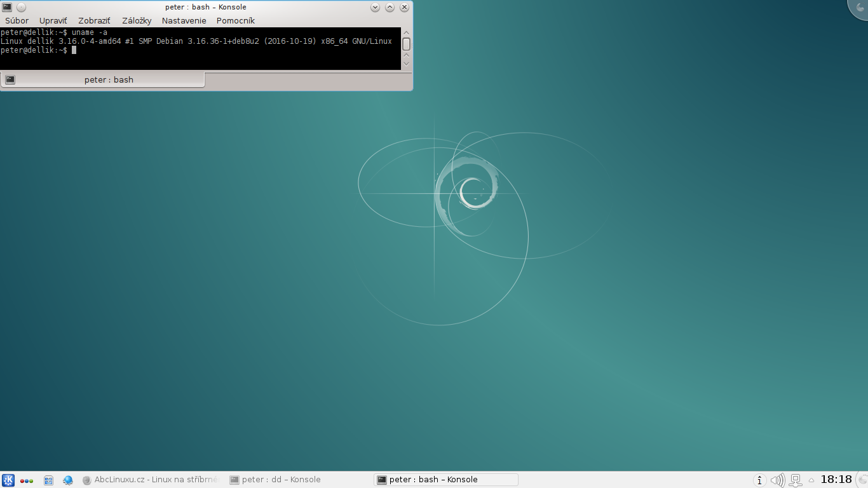This screenshot has width=868, height=488.
Task: Click the Konsole scrollbar handle
Action: (x=407, y=44)
